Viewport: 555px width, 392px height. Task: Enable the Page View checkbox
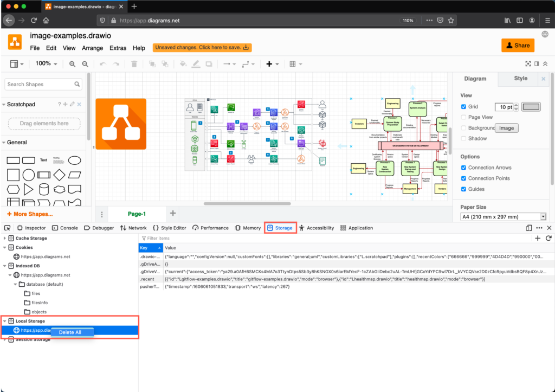pyautogui.click(x=463, y=117)
